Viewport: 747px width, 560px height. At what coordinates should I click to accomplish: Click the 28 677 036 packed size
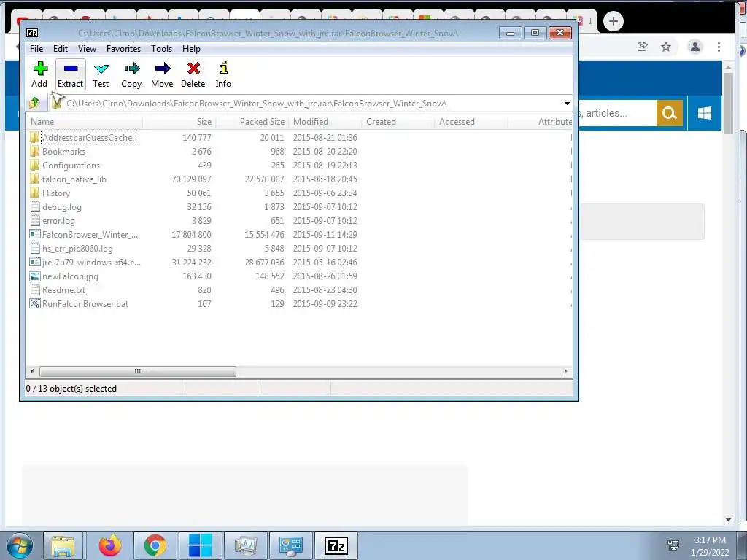click(264, 262)
